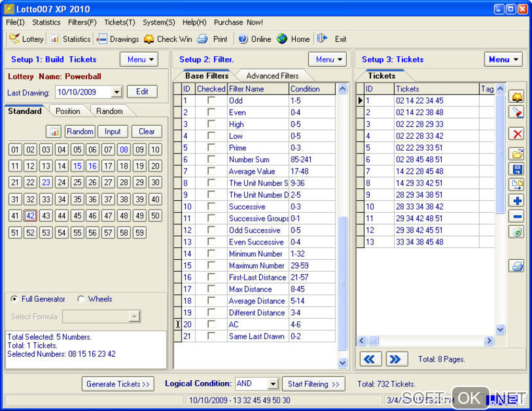Image resolution: width=532 pixels, height=411 pixels.
Task: Switch to the Position tab
Action: click(68, 111)
